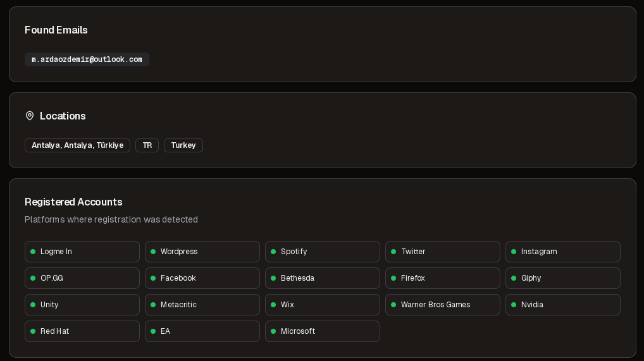Image resolution: width=644 pixels, height=361 pixels.
Task: Click the Antalya, Antalya, Türkiye location tag
Action: click(x=77, y=145)
